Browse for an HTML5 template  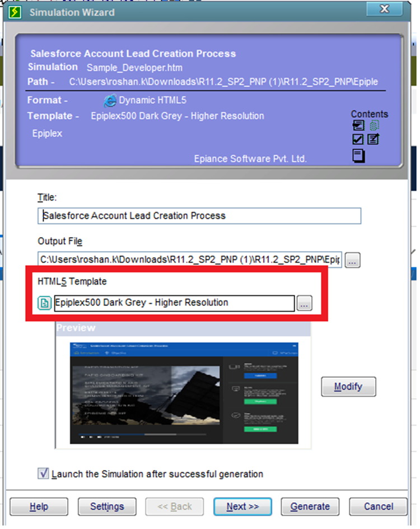pos(305,303)
